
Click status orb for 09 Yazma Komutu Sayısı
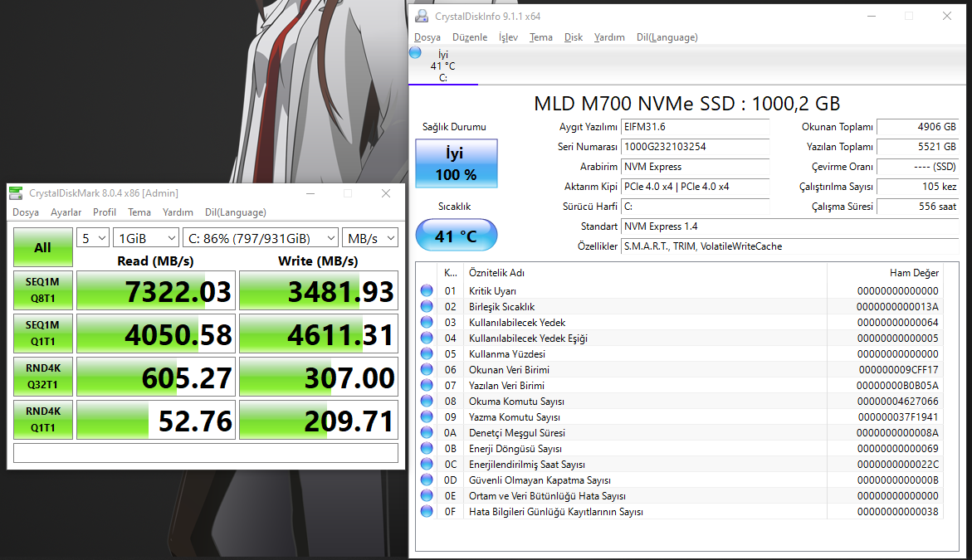pos(427,417)
